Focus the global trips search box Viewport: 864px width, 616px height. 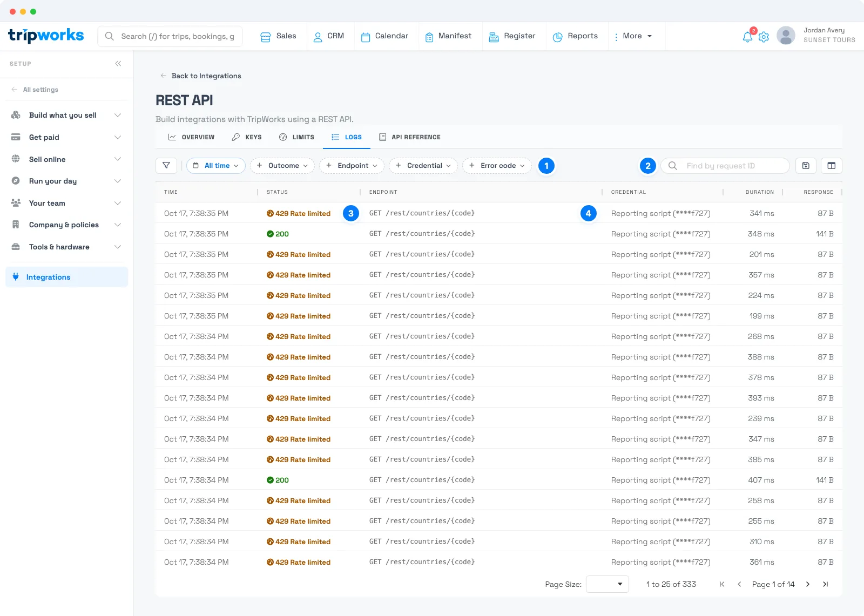point(170,36)
